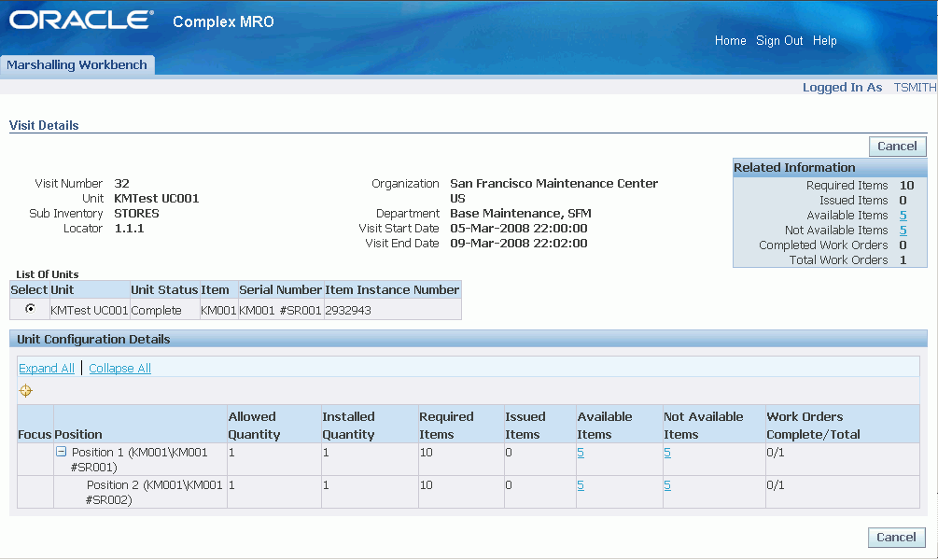Viewport: 938px width, 560px height.
Task: Click the STORES sub inventory value
Action: tap(136, 213)
